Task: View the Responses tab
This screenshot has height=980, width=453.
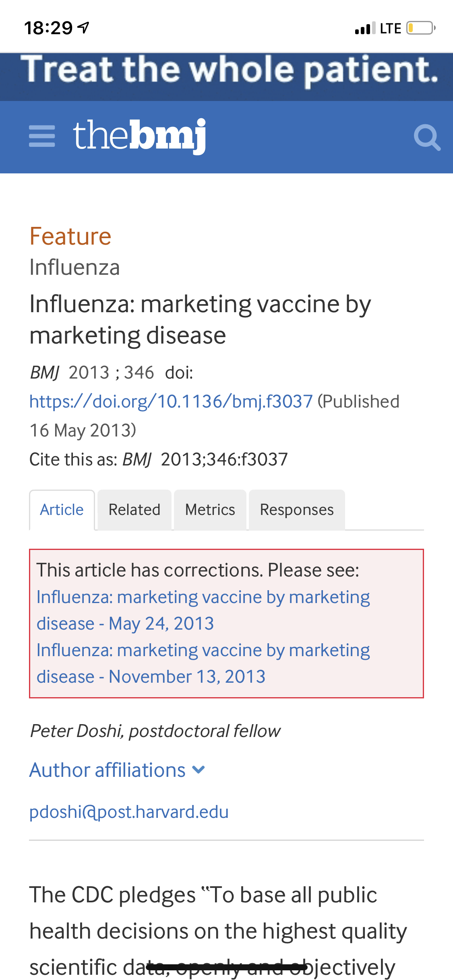Action: tap(297, 510)
